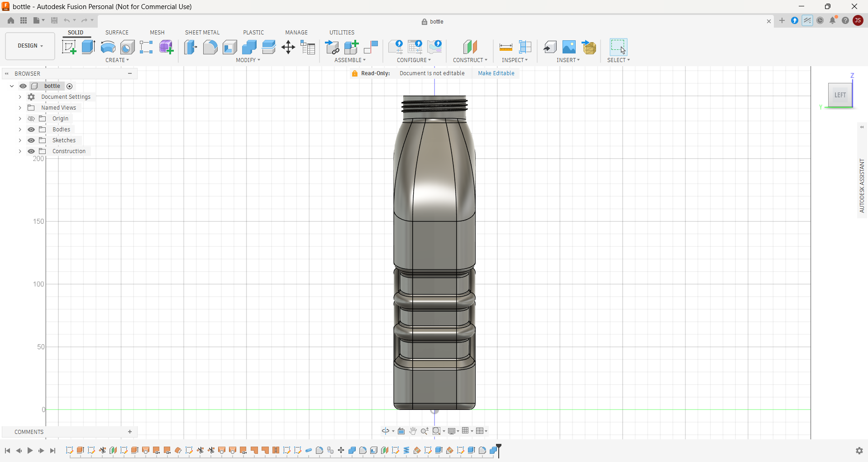Select the Revolve tool
The height and width of the screenshot is (462, 868).
[x=108, y=47]
